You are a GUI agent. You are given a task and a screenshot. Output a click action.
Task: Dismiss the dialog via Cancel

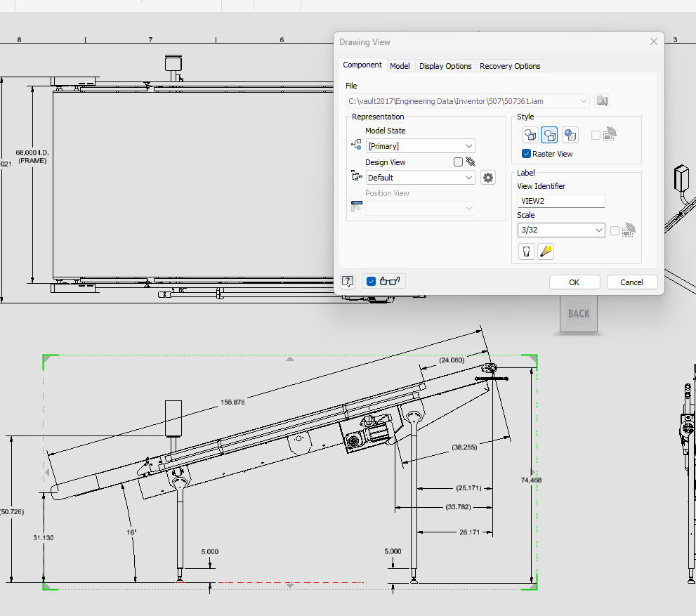click(631, 282)
